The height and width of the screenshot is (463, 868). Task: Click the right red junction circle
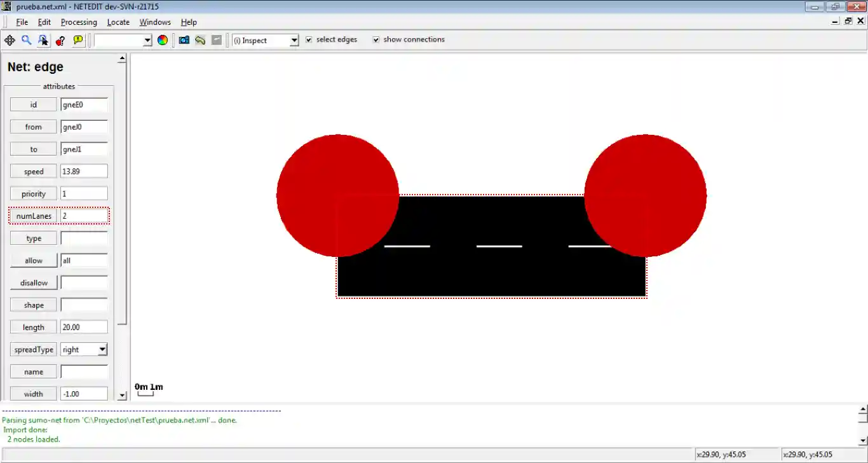pos(645,195)
